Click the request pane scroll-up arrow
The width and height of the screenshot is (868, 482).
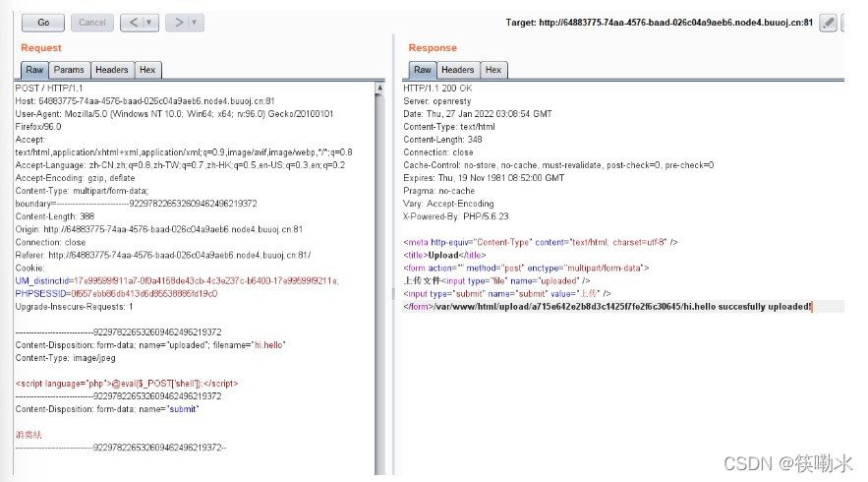click(x=379, y=88)
